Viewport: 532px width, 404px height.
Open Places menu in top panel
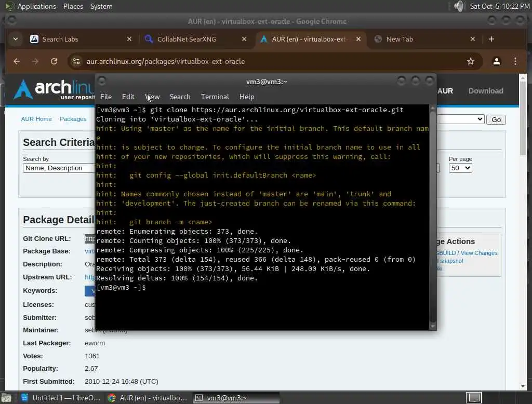point(73,6)
